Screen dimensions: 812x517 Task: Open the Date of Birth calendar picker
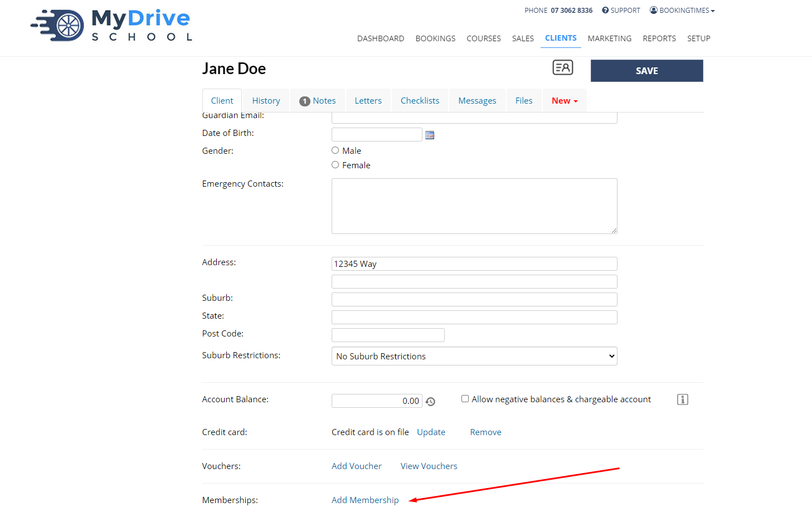click(x=430, y=135)
